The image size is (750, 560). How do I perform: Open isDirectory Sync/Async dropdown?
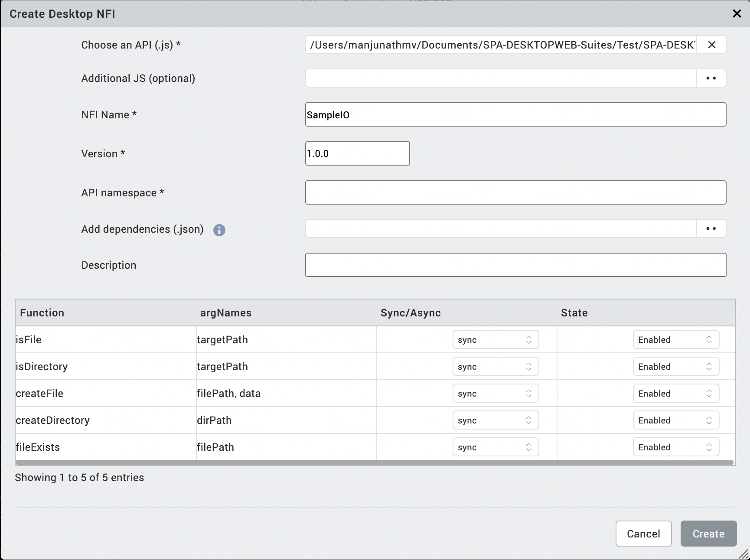point(496,367)
